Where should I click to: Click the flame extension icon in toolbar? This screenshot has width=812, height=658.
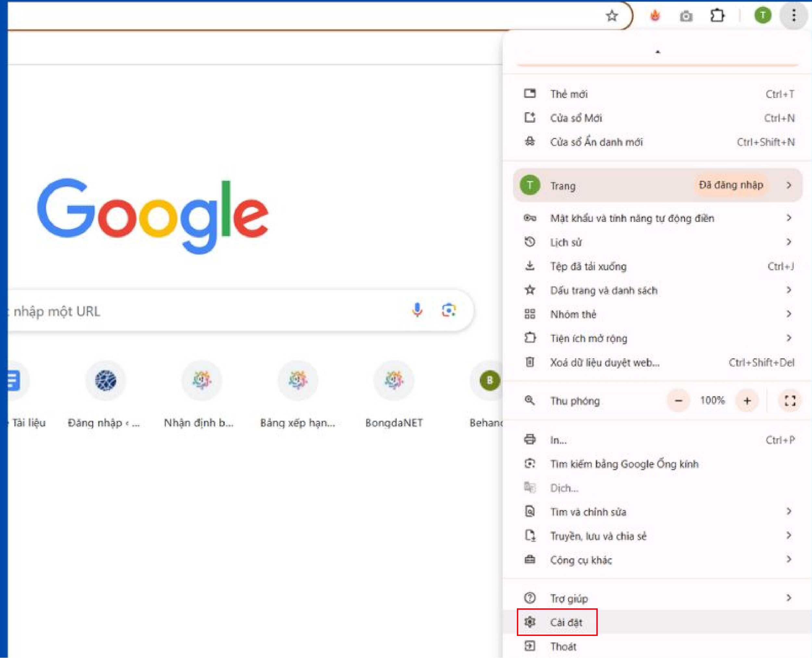[655, 16]
